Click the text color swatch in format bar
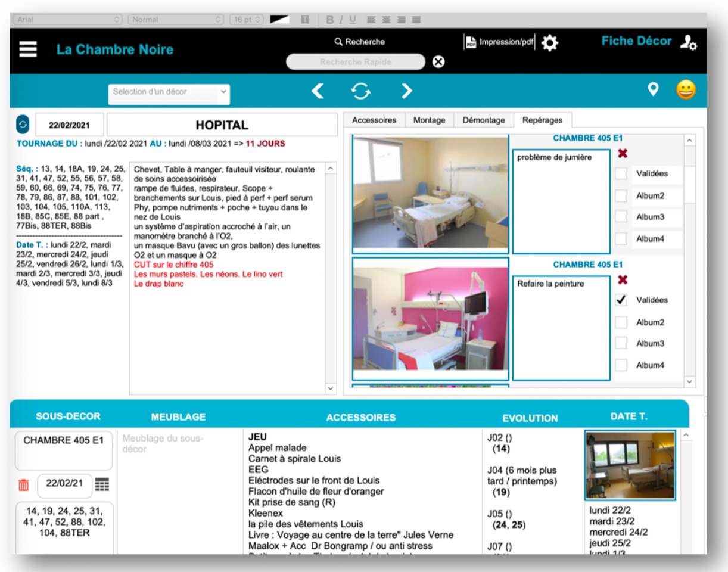Image resolution: width=728 pixels, height=572 pixels. (x=279, y=20)
